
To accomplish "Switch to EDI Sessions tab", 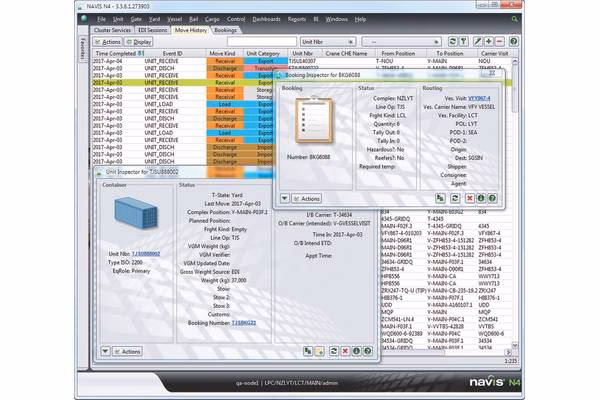I will (153, 30).
